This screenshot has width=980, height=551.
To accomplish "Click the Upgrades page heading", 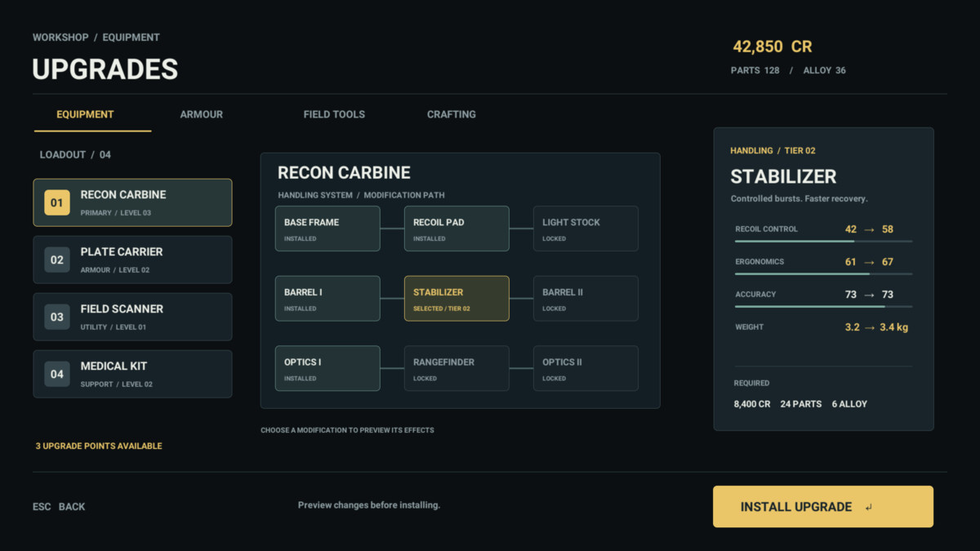I will (105, 69).
